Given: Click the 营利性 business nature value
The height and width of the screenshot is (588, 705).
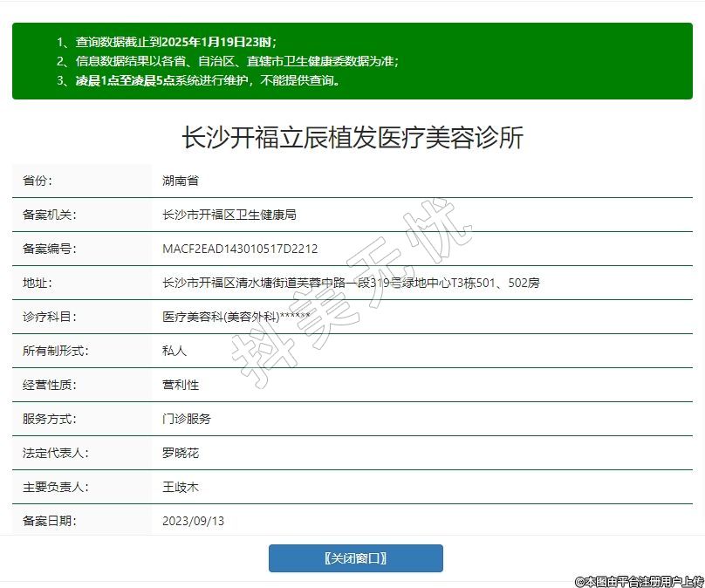Looking at the screenshot, I should 181,385.
